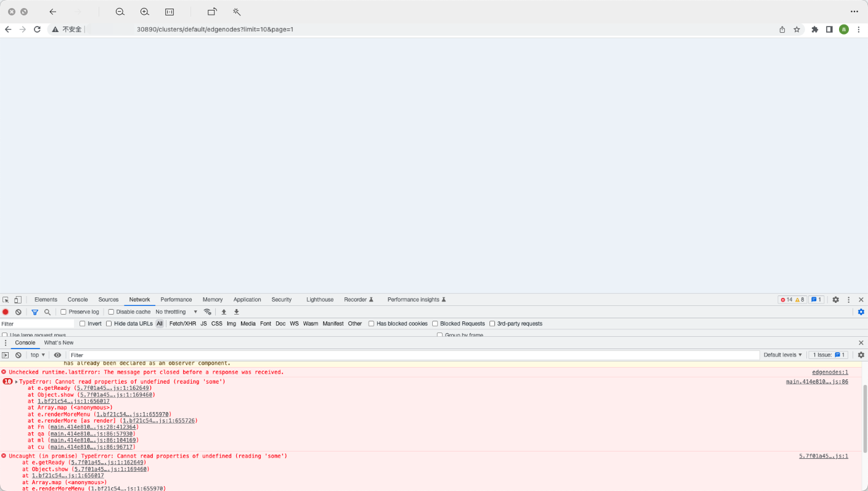
Task: Open the Lighthouse tab
Action: pos(320,300)
